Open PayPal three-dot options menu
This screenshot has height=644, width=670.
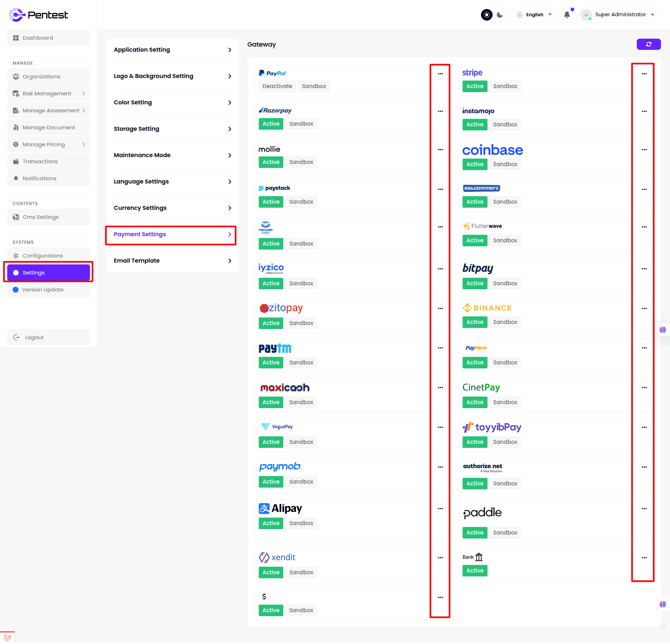440,74
